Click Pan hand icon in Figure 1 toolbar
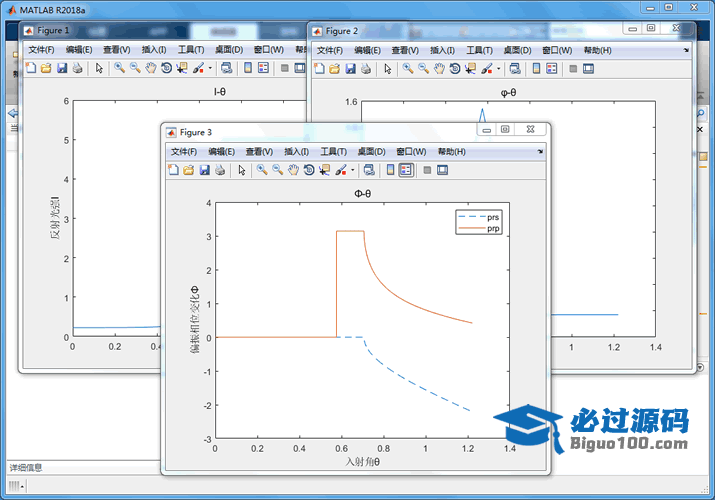This screenshot has width=715, height=500. 151,68
